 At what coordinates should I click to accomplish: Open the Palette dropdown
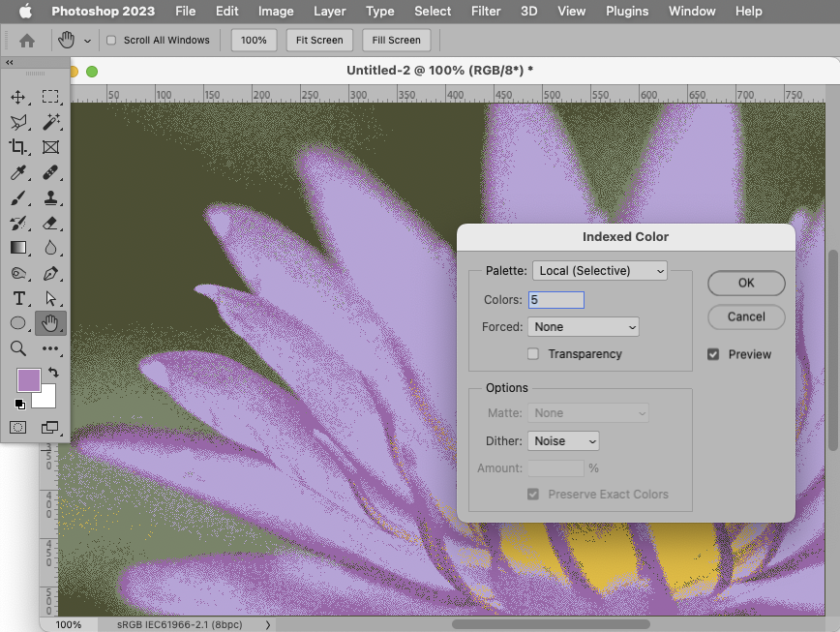point(599,270)
